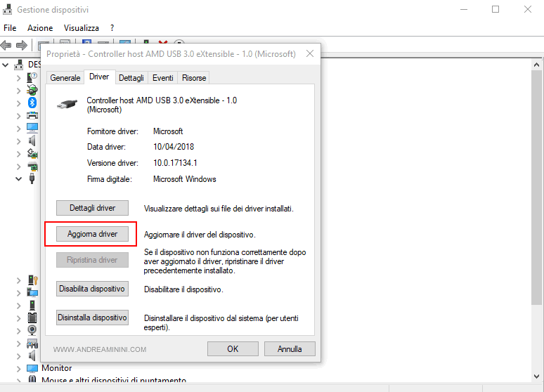This screenshot has width=544, height=392.
Task: Close the Proprietà dialog with the X
Action: [310, 53]
